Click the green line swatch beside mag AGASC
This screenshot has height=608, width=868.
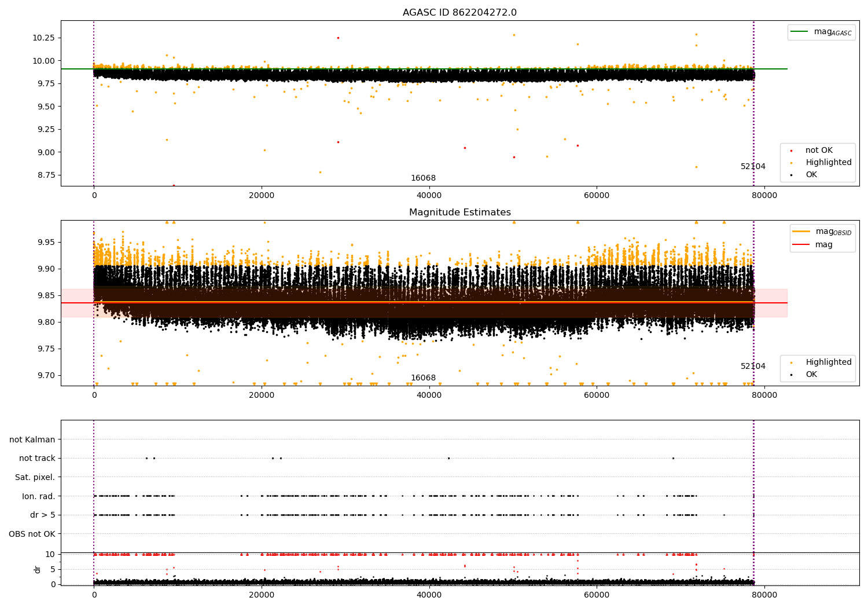(x=799, y=32)
